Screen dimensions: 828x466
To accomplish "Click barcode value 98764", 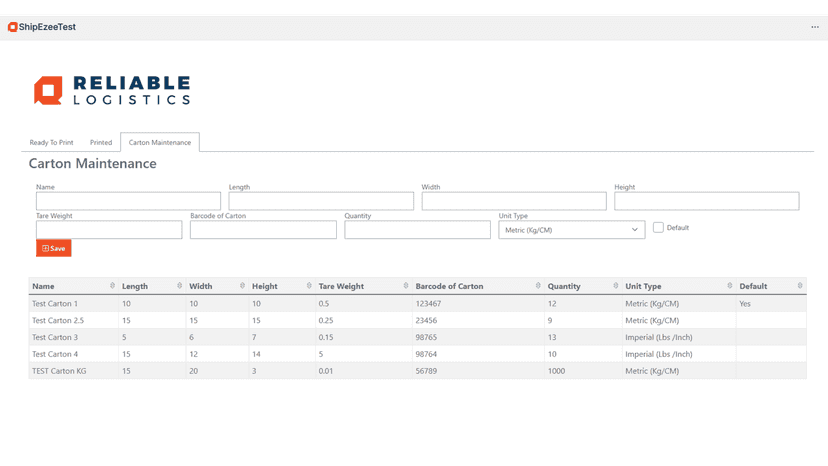I will (x=426, y=355).
